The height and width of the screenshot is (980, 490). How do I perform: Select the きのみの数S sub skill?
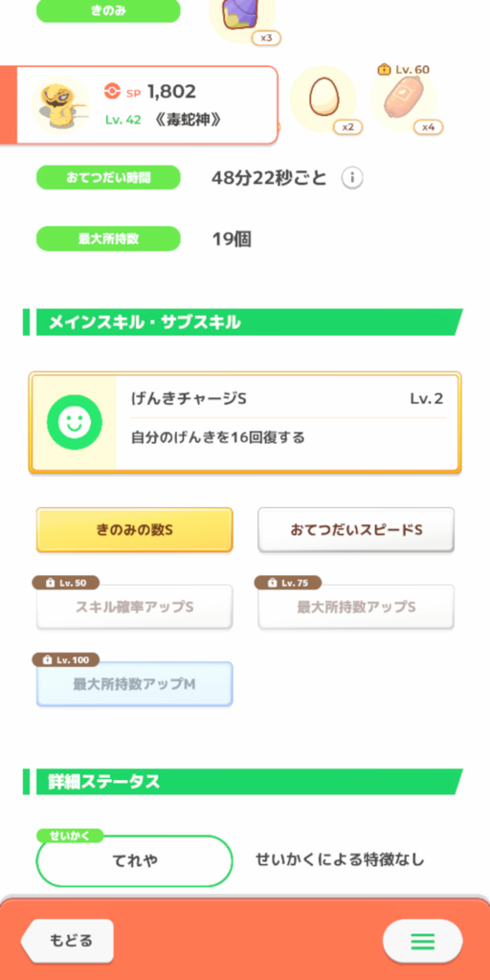click(x=134, y=529)
